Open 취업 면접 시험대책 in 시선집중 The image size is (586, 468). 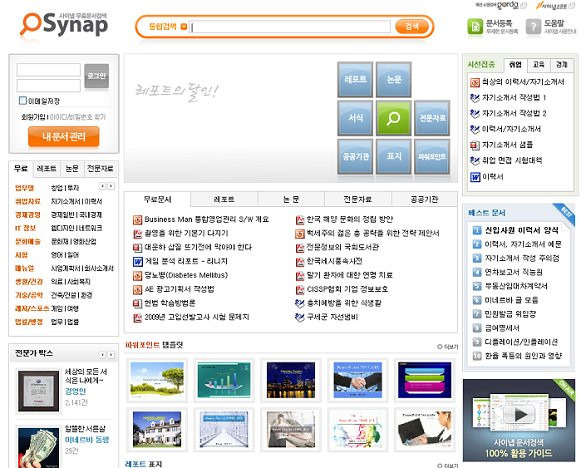[x=512, y=160]
